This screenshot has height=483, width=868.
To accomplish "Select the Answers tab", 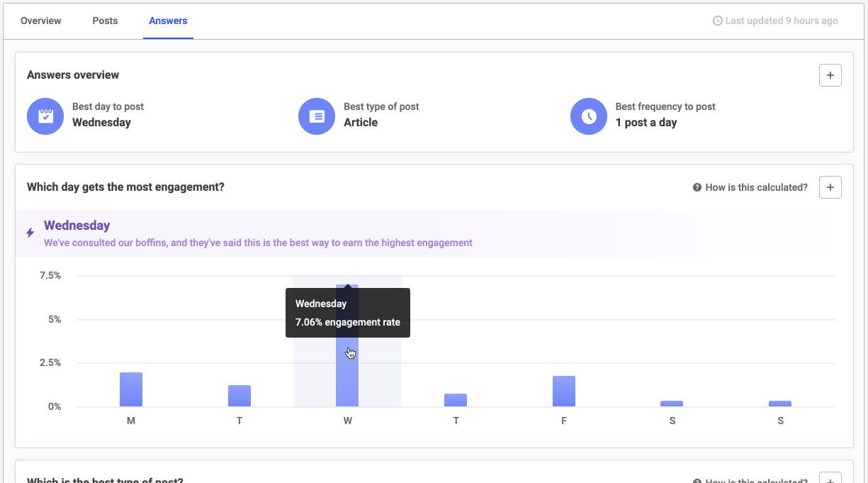I will tap(168, 21).
